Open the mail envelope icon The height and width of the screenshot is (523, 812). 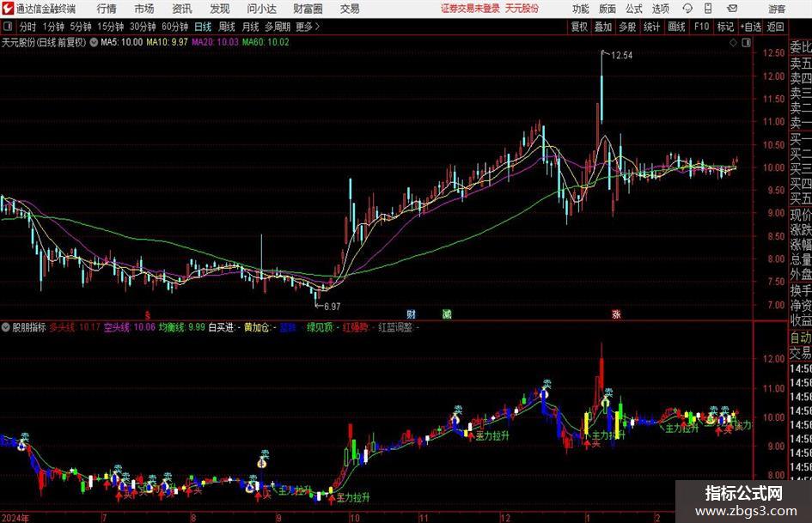click(732, 9)
